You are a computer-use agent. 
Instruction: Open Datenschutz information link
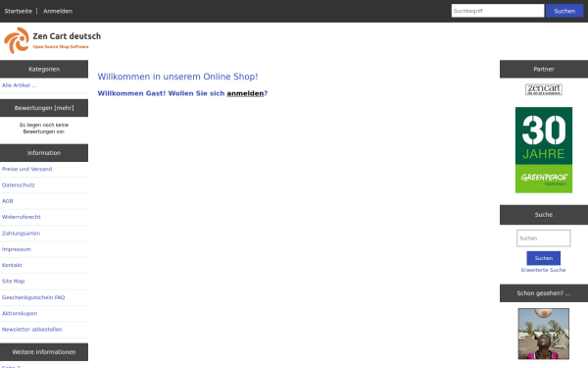click(19, 185)
